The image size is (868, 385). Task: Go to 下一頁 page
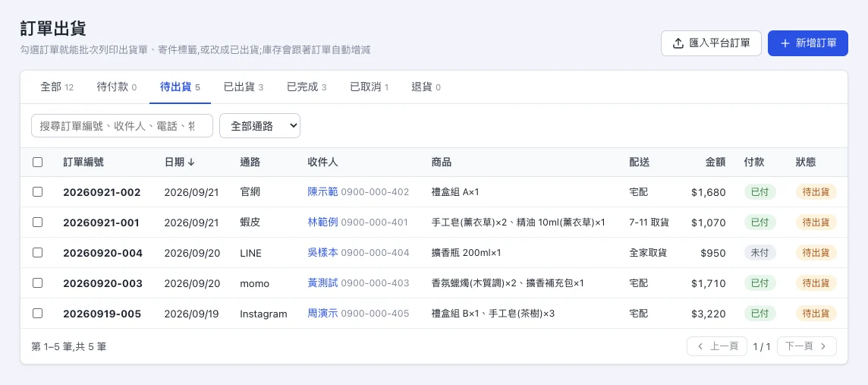click(x=807, y=346)
